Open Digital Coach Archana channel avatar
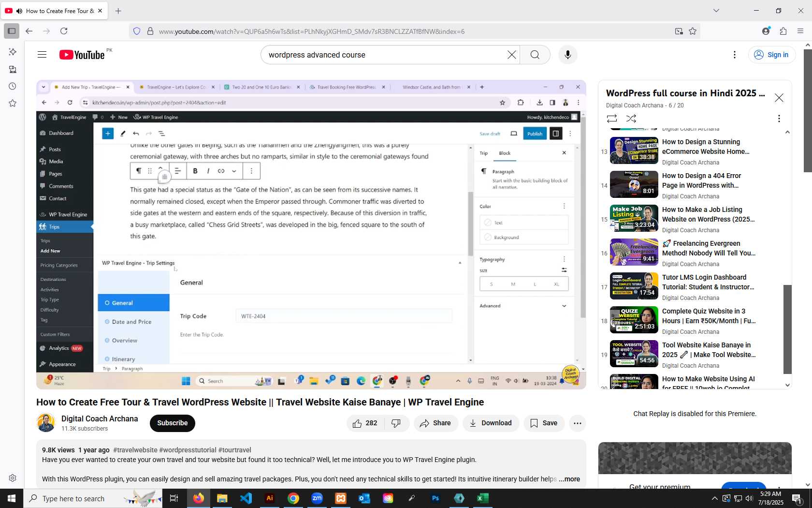 pos(46,423)
